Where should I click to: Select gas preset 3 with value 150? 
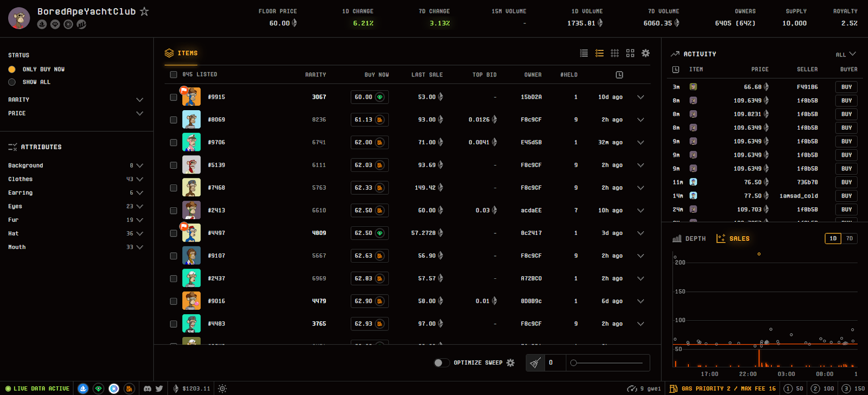[854, 388]
